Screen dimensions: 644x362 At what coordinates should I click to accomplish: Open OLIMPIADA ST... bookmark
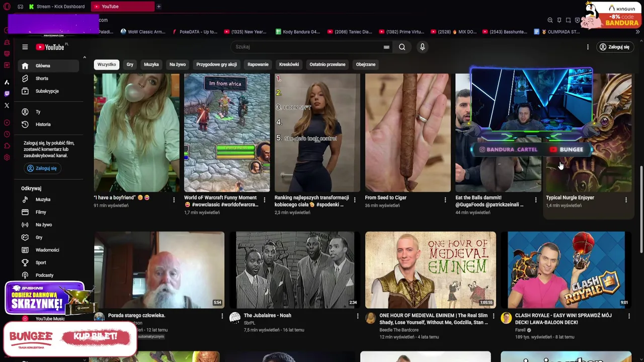tap(557, 32)
